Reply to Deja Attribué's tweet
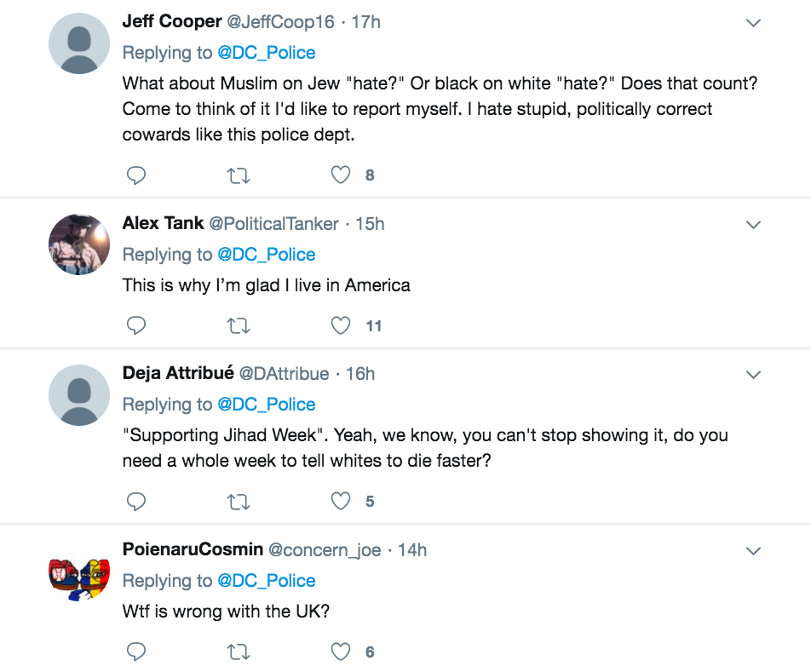Screen dimensions: 811x672 (x=136, y=502)
